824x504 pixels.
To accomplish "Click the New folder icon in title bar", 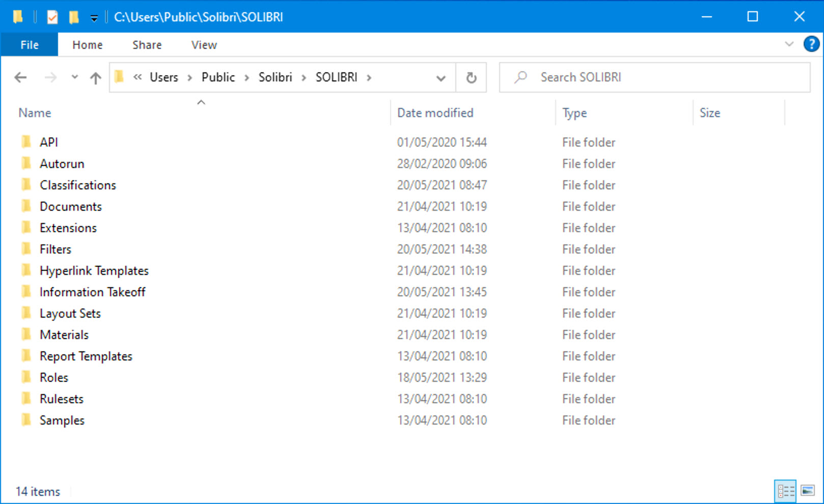I will 74,17.
